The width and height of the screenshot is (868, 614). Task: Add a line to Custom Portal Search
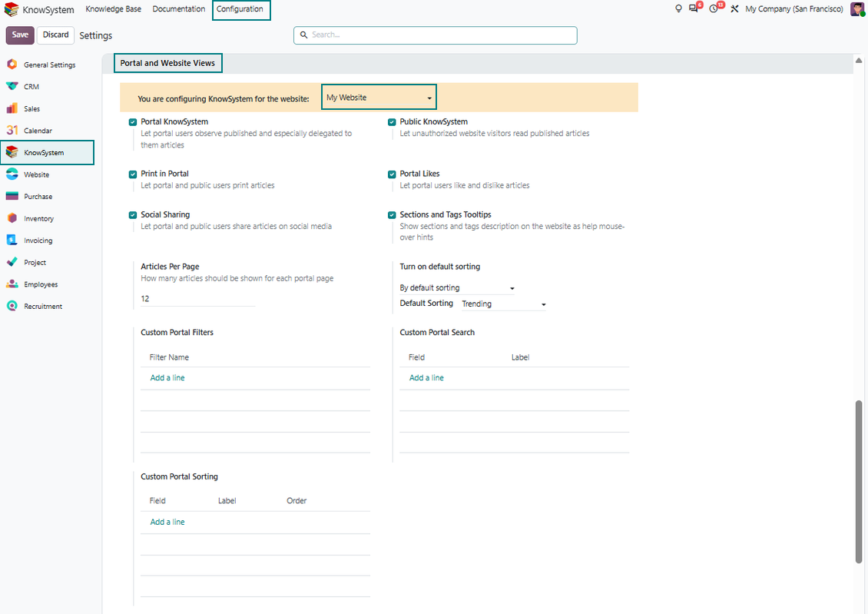tap(426, 377)
